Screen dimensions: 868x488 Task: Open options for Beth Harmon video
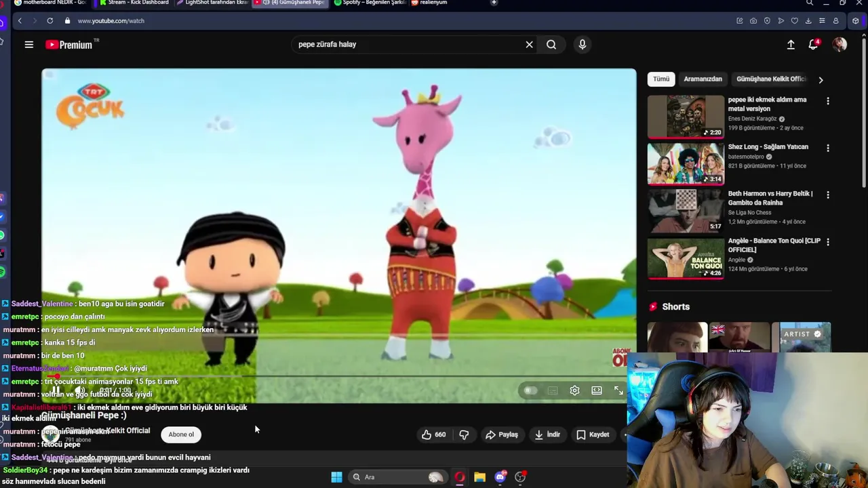(x=827, y=195)
